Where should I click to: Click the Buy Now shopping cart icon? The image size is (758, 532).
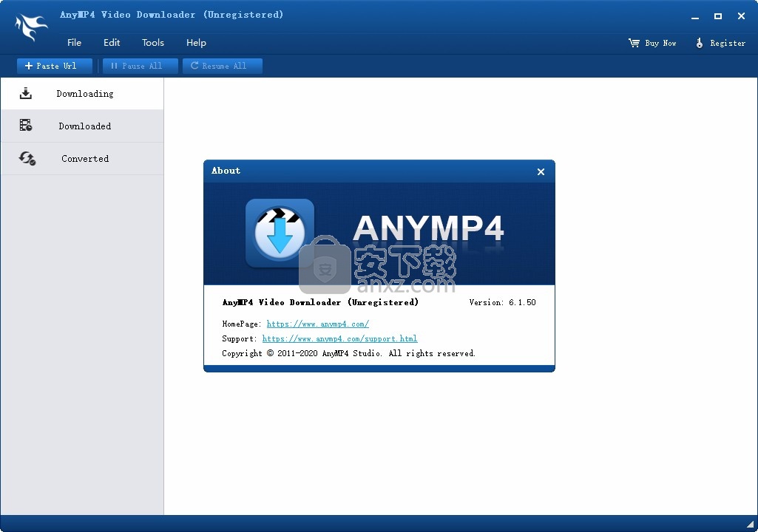coord(634,43)
